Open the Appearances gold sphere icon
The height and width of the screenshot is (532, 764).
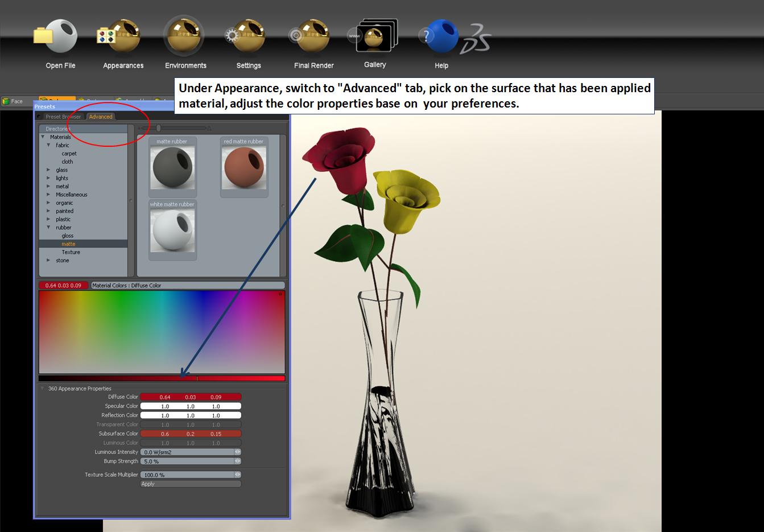coord(119,36)
